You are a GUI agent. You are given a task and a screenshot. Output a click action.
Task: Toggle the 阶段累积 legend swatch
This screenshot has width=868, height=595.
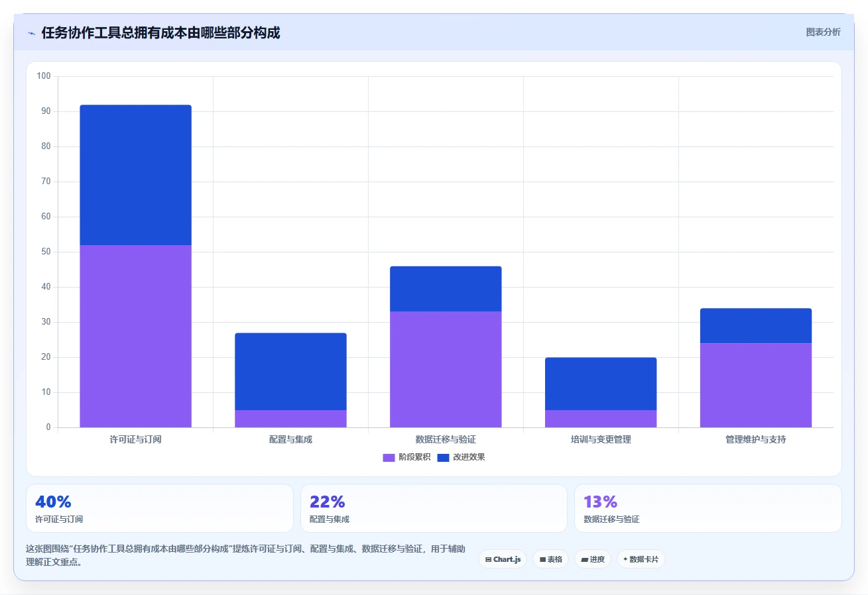389,457
